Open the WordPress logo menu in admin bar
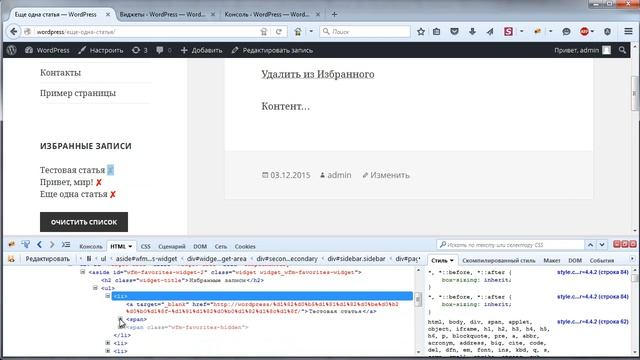Screen dimensions: 640x360 pos(11,50)
